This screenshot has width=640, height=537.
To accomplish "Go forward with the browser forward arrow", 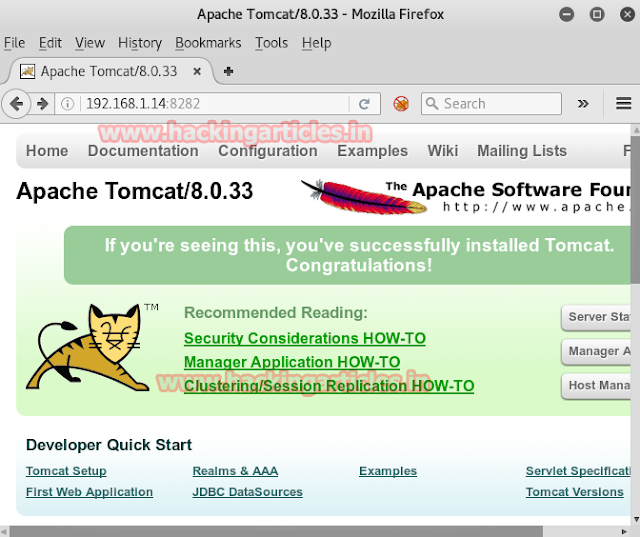I will tap(42, 104).
